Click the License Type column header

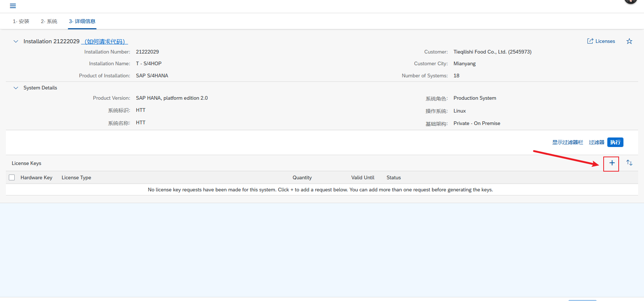click(x=76, y=177)
